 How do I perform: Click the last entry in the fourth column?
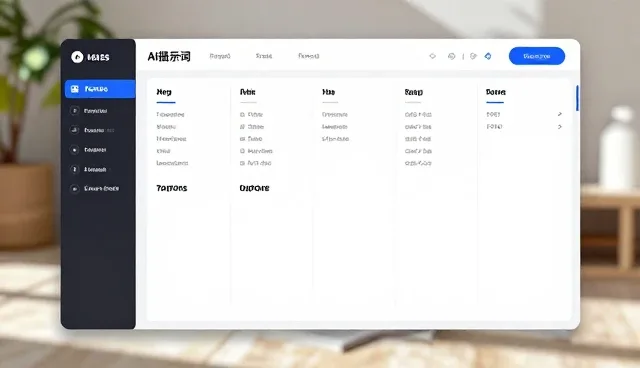pyautogui.click(x=418, y=163)
